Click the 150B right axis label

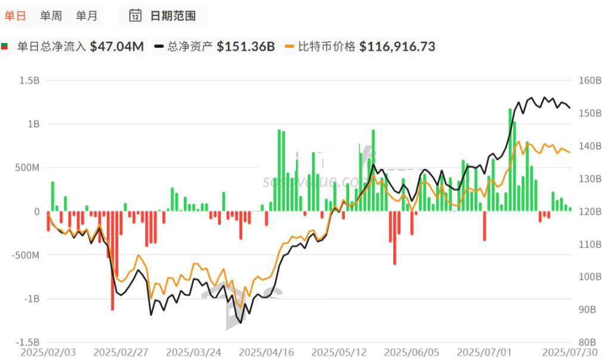coord(590,113)
